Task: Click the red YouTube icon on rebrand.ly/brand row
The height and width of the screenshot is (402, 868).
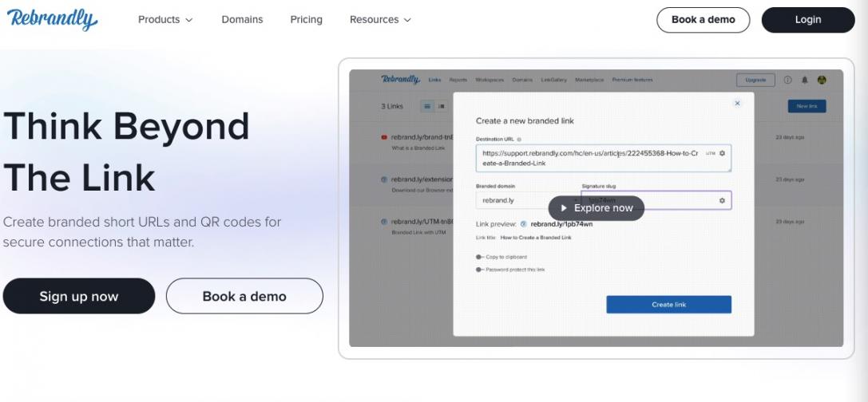Action: click(x=384, y=137)
